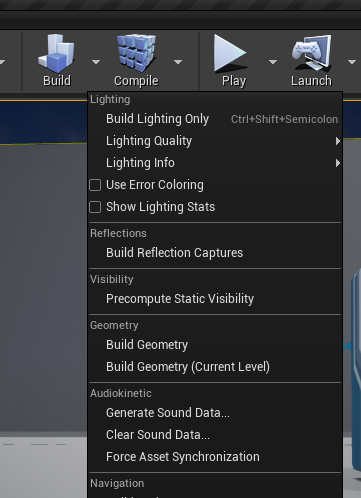Open the Play options dropdown arrow
361x498 pixels.
pyautogui.click(x=273, y=62)
